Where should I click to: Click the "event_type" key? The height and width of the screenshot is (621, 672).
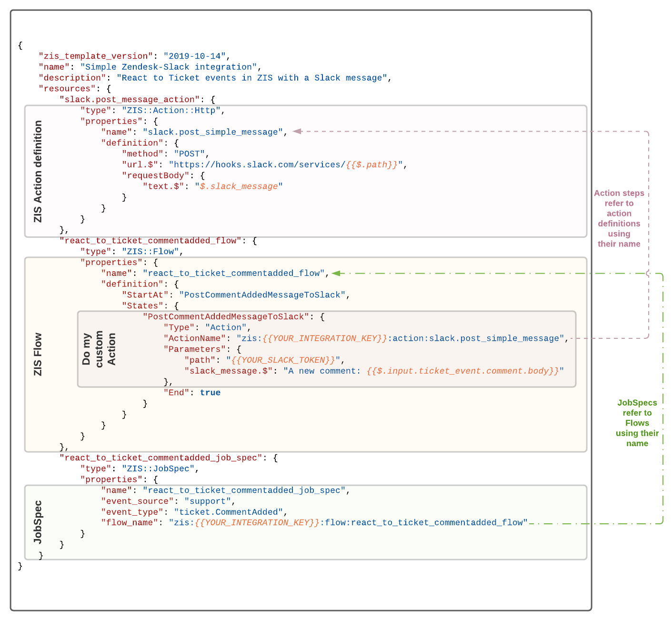click(132, 512)
